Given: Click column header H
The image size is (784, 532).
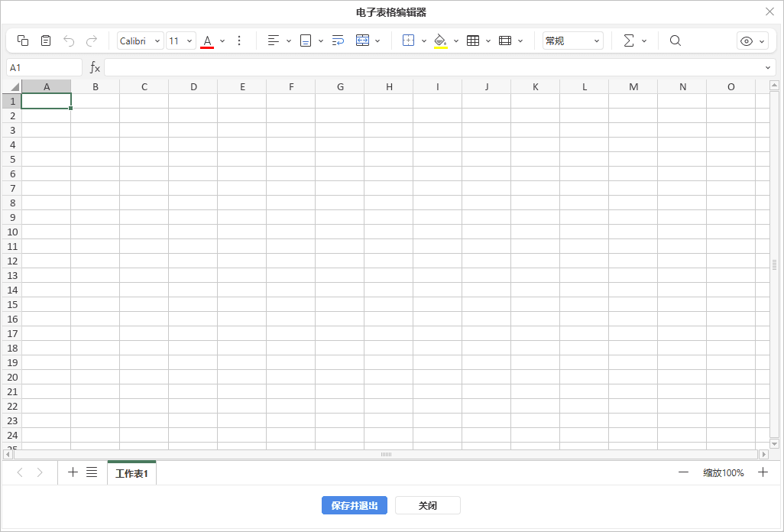Looking at the screenshot, I should click(x=389, y=86).
